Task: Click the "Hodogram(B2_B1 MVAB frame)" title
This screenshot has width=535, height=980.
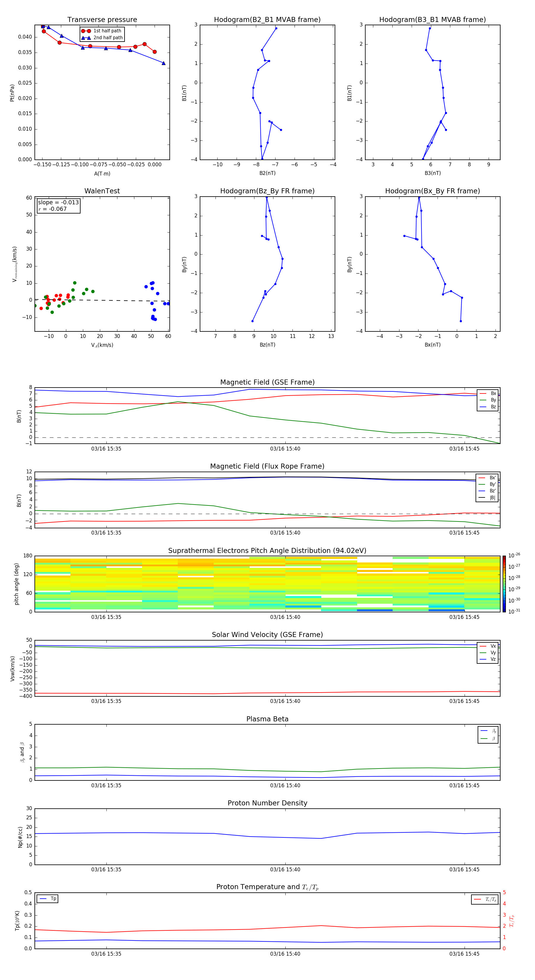Action: (x=267, y=20)
